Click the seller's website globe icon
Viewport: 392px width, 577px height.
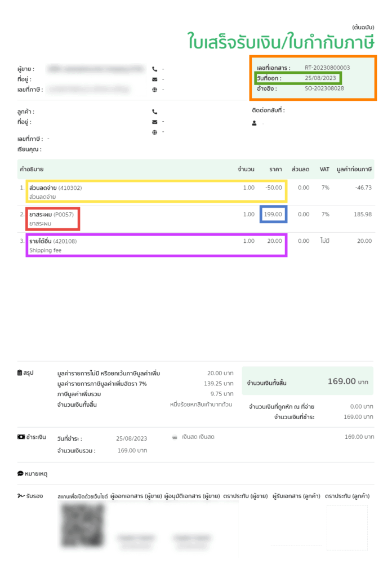pyautogui.click(x=155, y=90)
